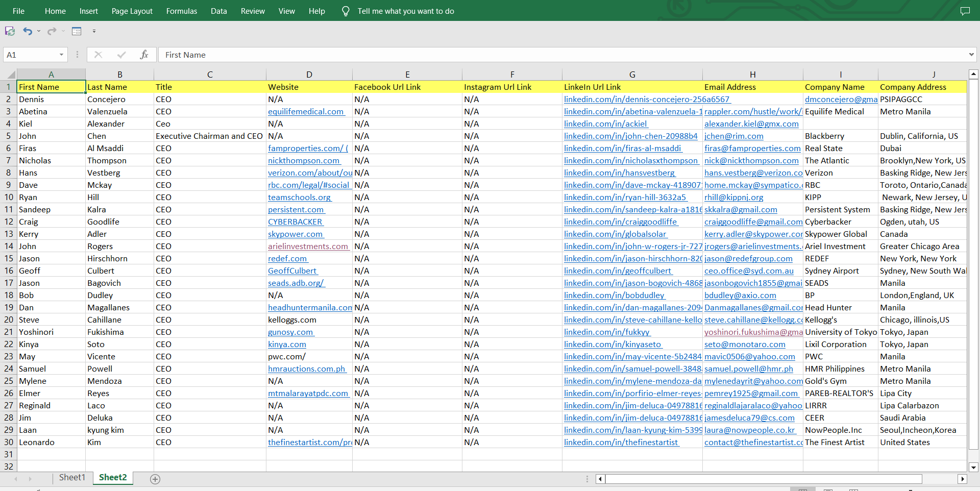
Task: Switch to the Sheet1 tab
Action: pos(72,478)
